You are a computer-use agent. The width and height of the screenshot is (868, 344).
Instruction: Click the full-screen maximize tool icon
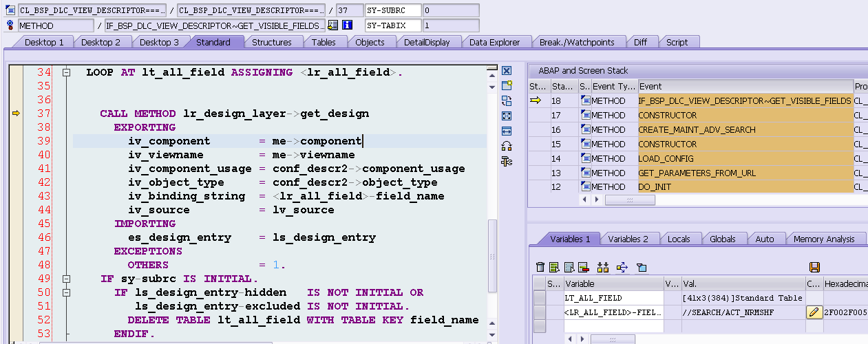tap(507, 116)
